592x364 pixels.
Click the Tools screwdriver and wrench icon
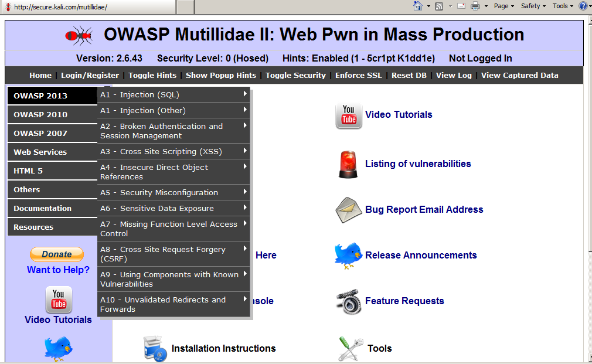point(351,348)
